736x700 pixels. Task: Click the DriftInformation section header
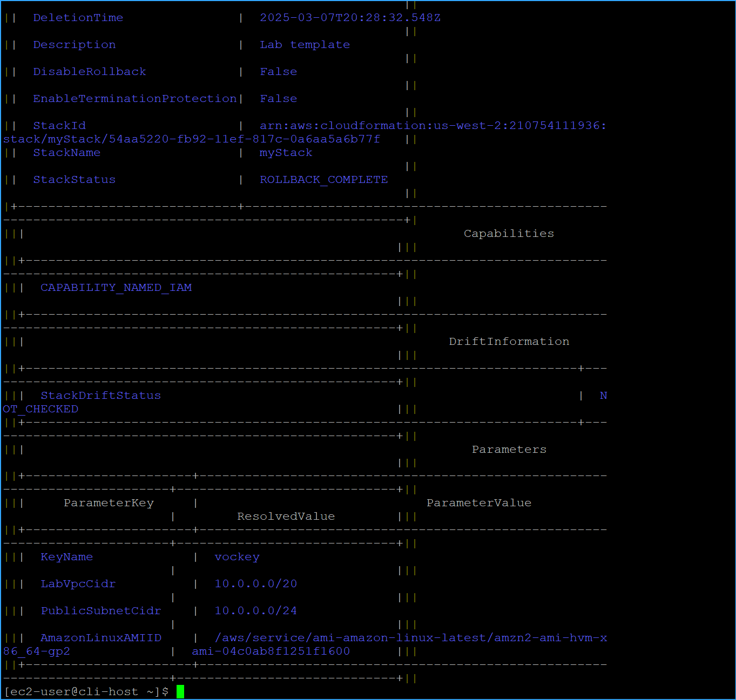508,341
